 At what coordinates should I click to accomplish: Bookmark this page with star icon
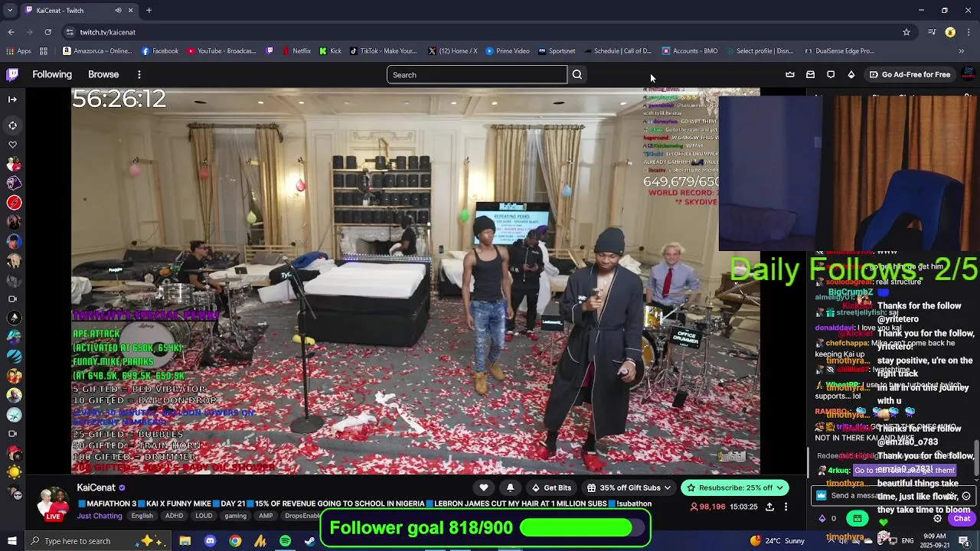pos(906,32)
